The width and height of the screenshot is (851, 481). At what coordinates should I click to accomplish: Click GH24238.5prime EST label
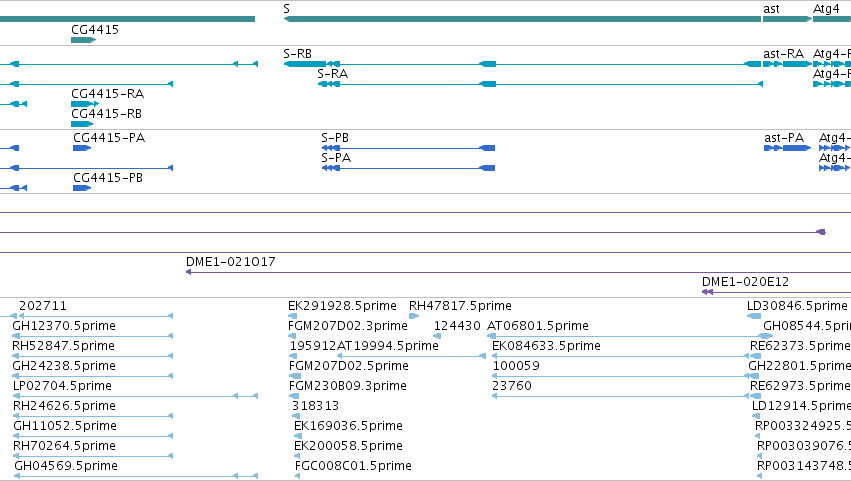[x=64, y=366]
